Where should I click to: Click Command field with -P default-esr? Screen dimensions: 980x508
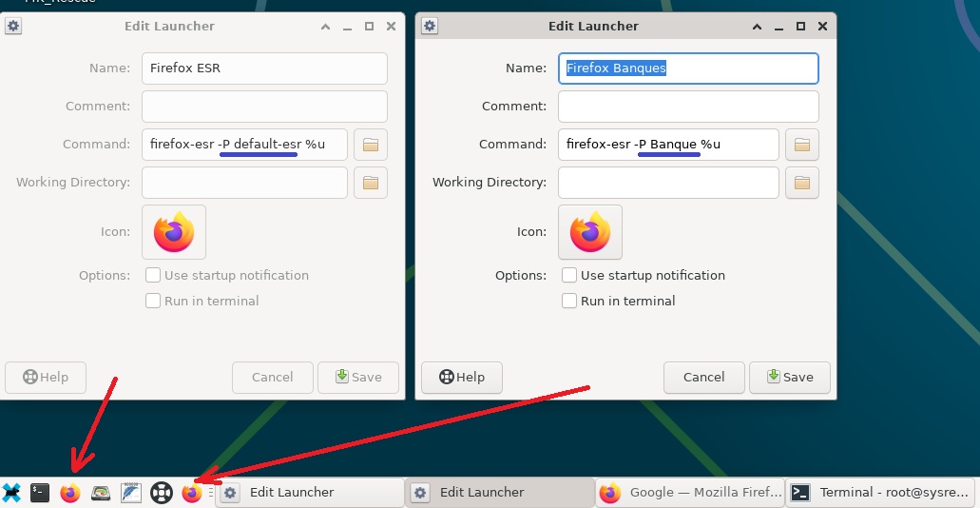click(244, 145)
